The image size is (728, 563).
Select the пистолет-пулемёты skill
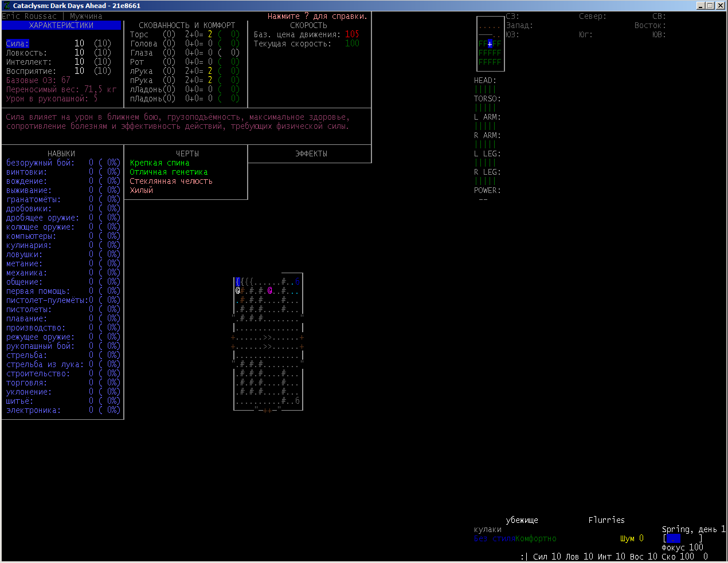(x=63, y=300)
